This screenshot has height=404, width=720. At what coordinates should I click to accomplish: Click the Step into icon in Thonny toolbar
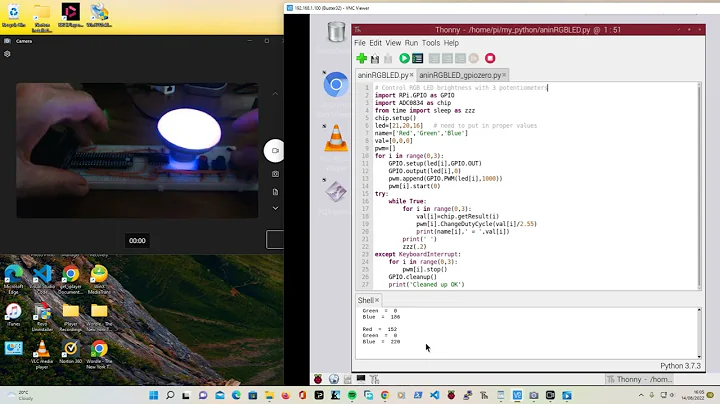coord(447,58)
